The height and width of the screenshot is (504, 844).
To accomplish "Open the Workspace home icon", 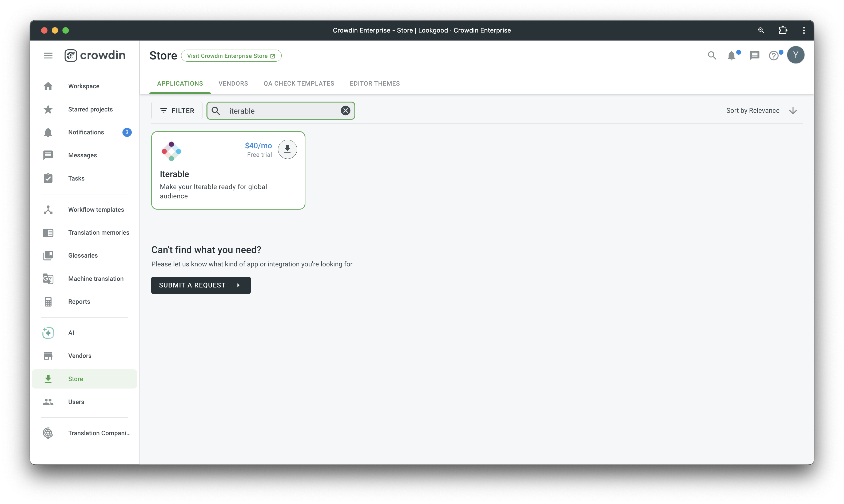I will pos(48,86).
